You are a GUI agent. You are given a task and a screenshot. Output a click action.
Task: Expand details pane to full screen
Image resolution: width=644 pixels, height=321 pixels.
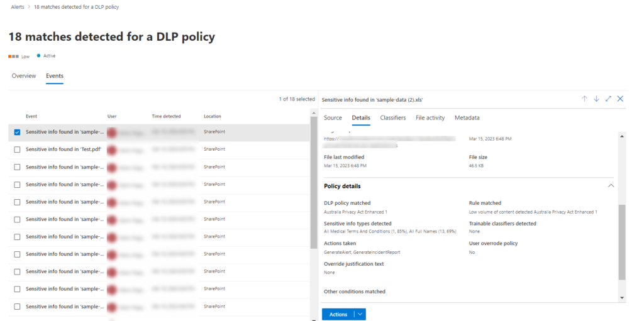coord(608,99)
